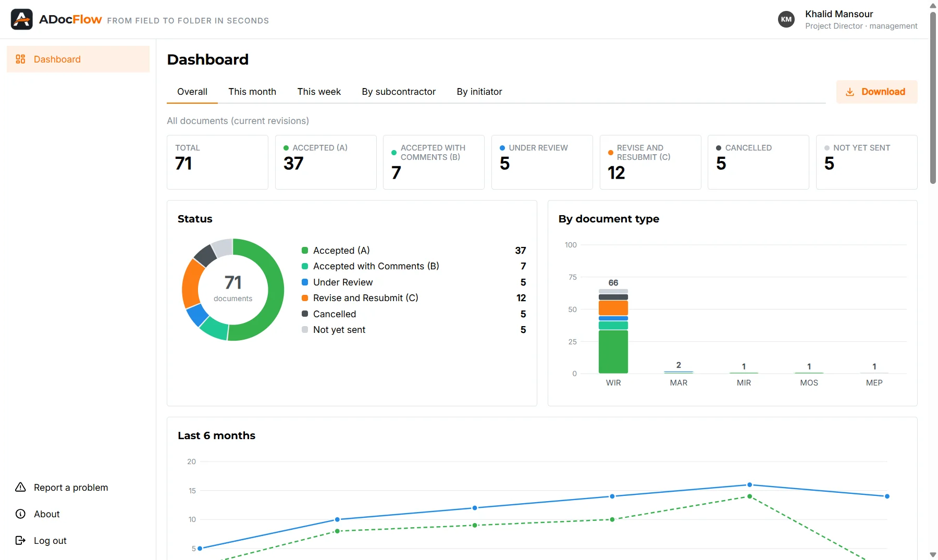The width and height of the screenshot is (938, 560).
Task: Open the About link
Action: click(47, 514)
